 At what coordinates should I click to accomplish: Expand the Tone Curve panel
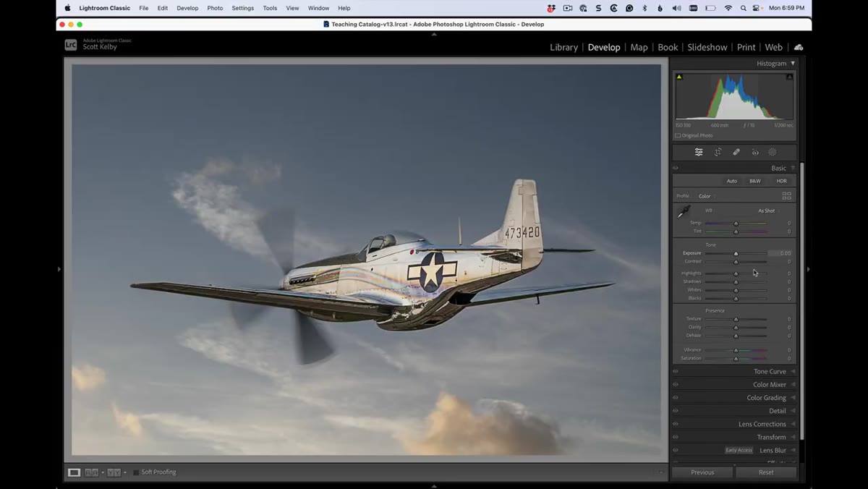pos(770,372)
